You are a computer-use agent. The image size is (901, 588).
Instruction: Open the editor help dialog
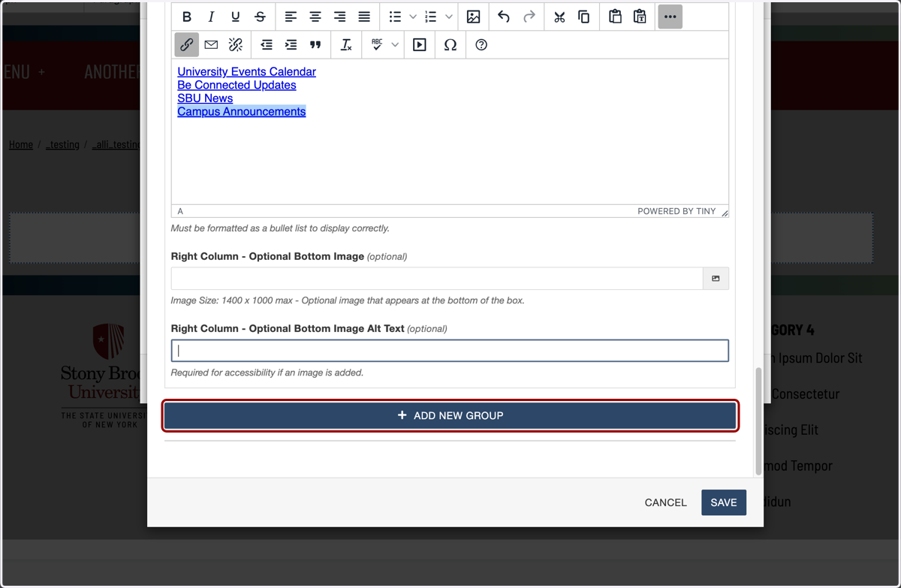pos(481,45)
